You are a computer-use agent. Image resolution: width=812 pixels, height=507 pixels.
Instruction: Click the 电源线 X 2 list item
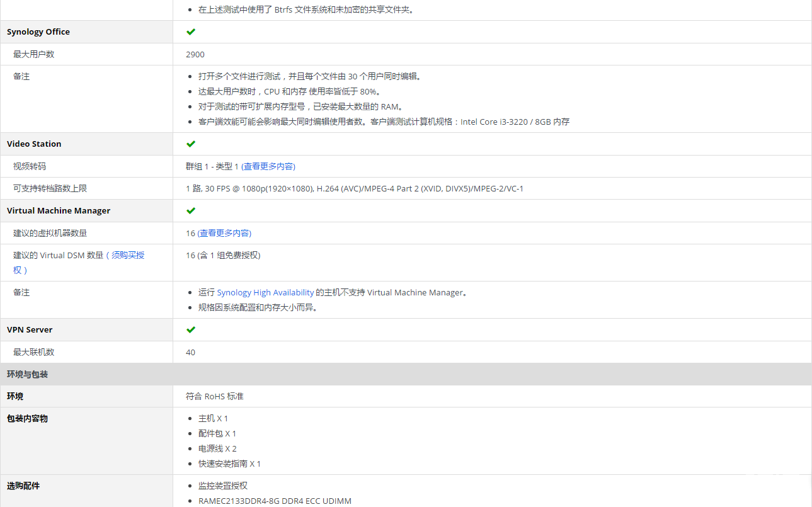[x=217, y=448]
